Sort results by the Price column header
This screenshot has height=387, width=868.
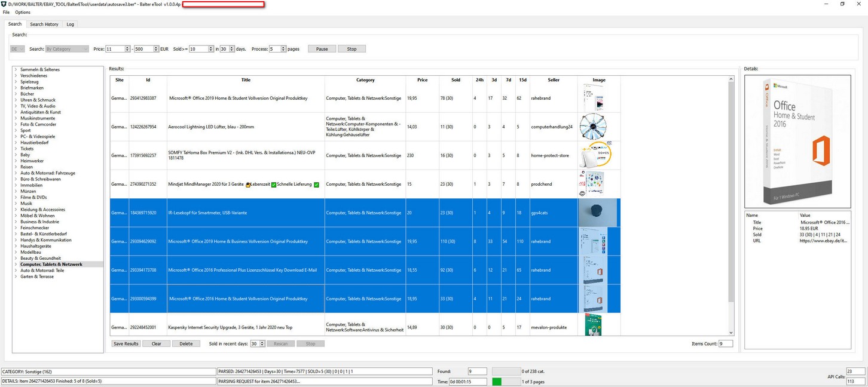pos(422,79)
